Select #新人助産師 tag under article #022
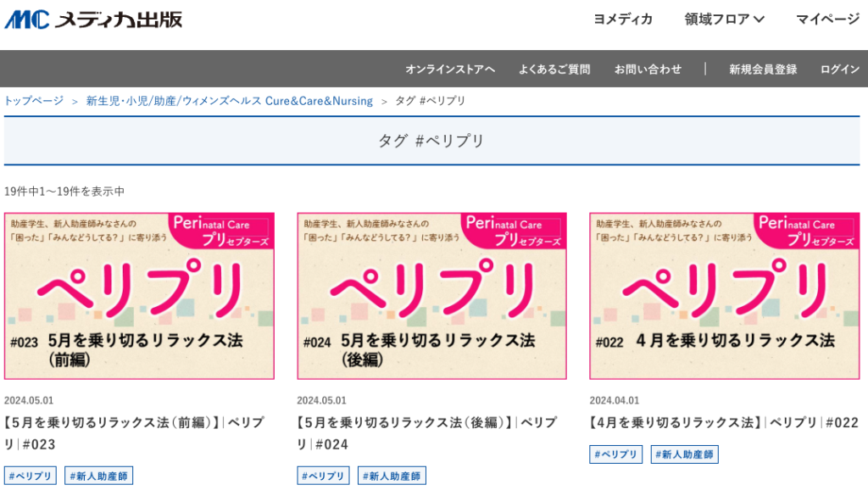The height and width of the screenshot is (496, 868). pyautogui.click(x=685, y=454)
